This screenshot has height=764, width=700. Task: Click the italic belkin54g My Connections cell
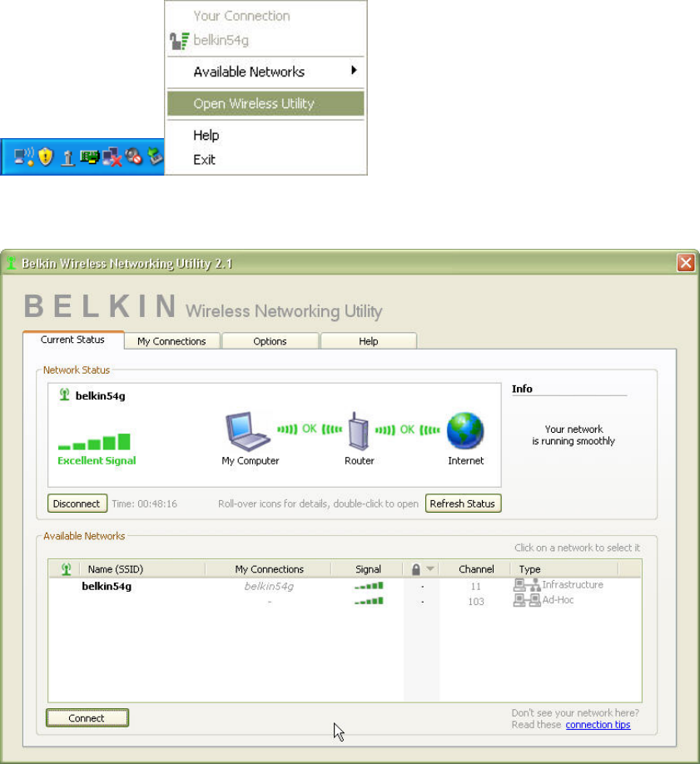click(269, 586)
